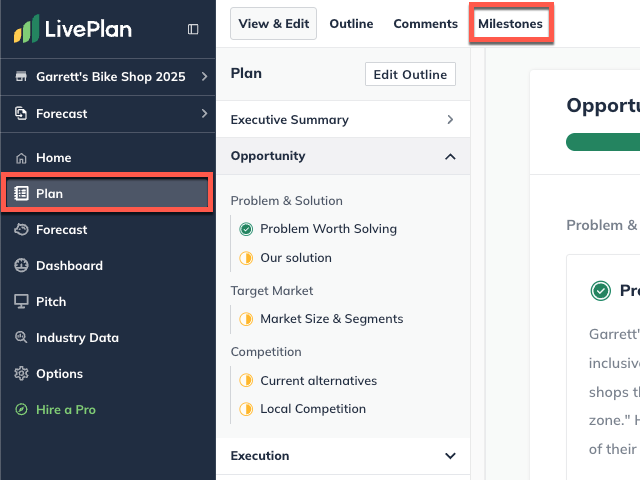Expand the Executive Summary section arrow

tap(450, 120)
